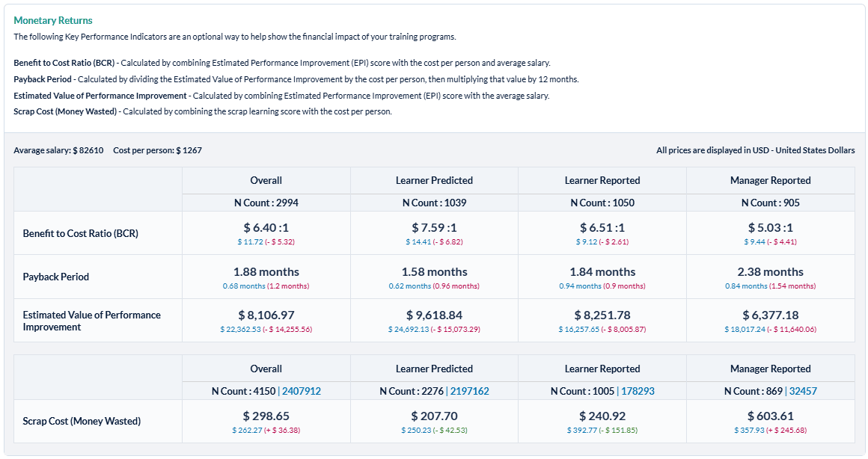
Task: Click the N Count 2994 cell under Overall
Action: (266, 202)
